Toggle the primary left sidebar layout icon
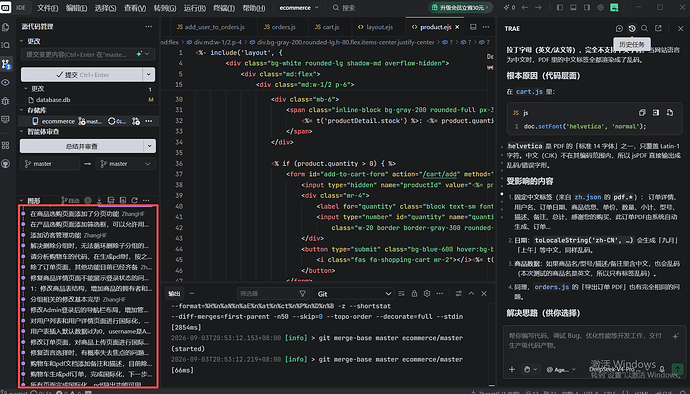Viewport: 690px width, 394px height. click(x=560, y=7)
